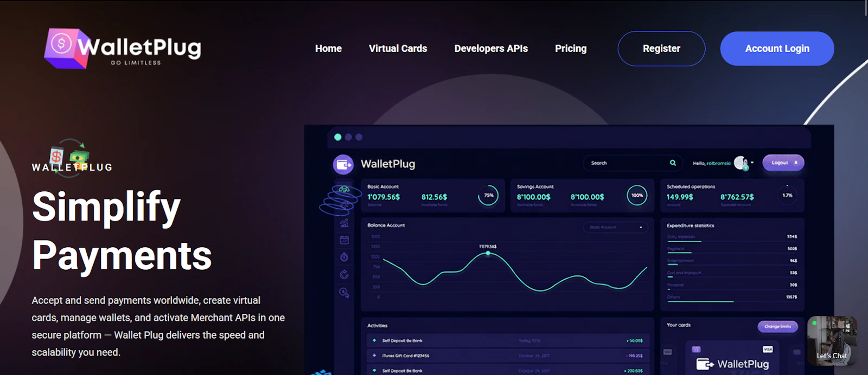Click the '534$' Daily expenses value
868x375 pixels.
(792, 236)
